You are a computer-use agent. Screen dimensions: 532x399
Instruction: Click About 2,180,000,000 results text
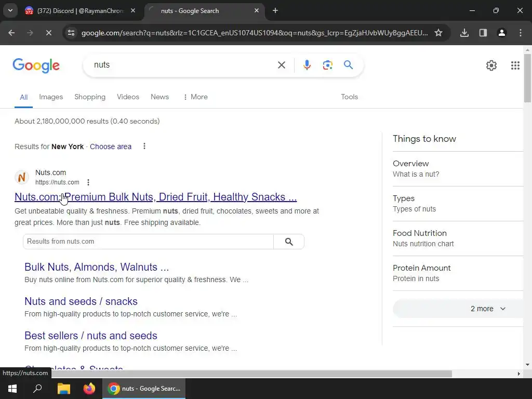click(87, 122)
